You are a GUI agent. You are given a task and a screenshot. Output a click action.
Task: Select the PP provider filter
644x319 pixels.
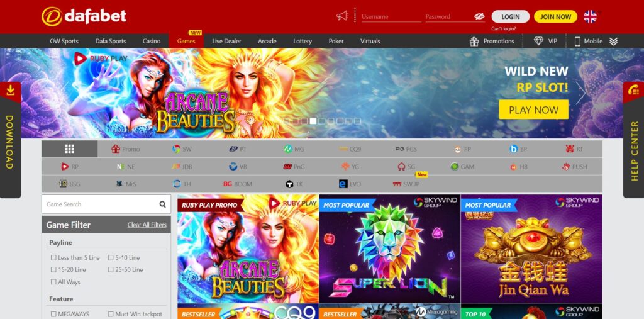coord(462,149)
